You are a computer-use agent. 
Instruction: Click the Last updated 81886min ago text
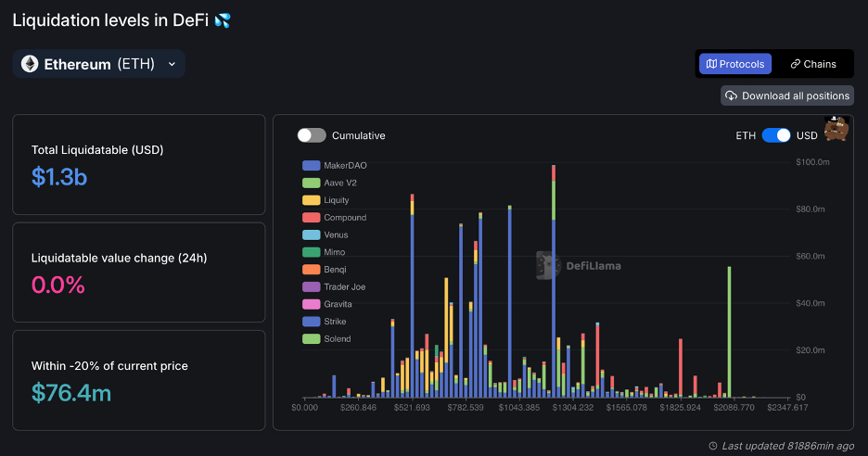(x=787, y=446)
